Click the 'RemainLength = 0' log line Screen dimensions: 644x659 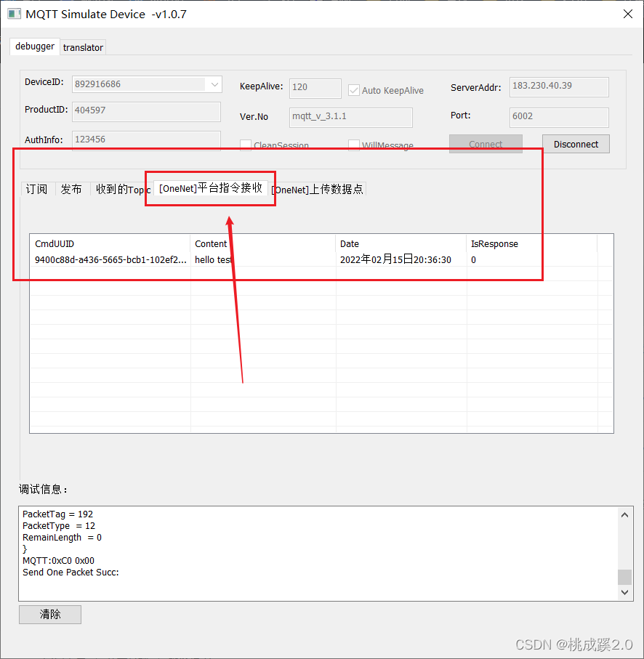point(62,538)
